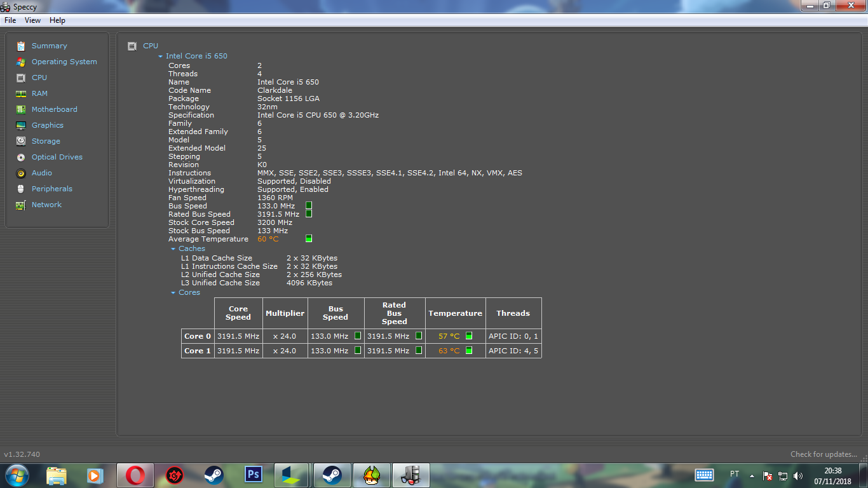Toggle the Average Temperature graph square
The width and height of the screenshot is (868, 488).
point(309,239)
